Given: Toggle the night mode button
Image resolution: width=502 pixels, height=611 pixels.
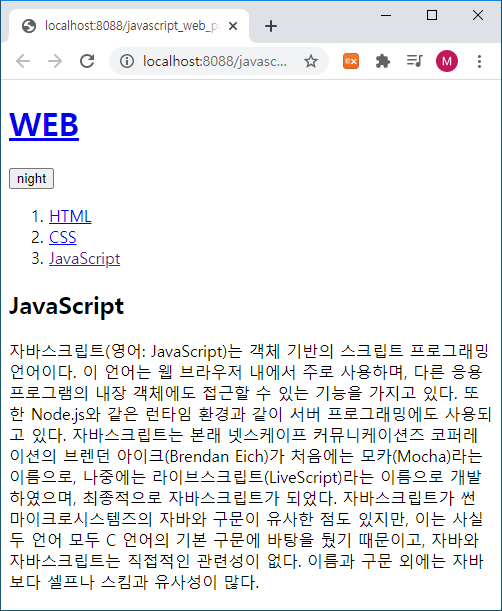Looking at the screenshot, I should 31,178.
